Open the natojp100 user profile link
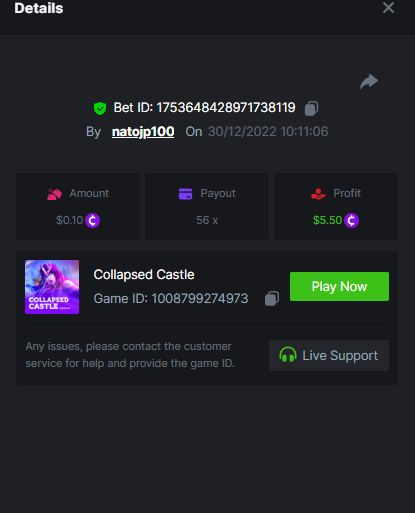 143,132
